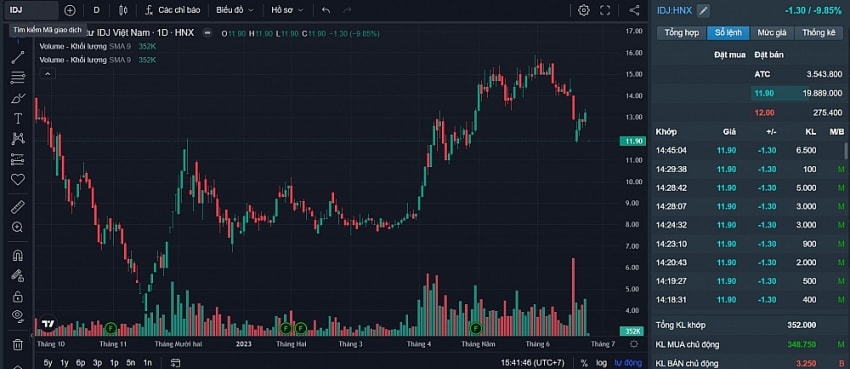850x369 pixels.
Task: Toggle hide all drawings eye icon
Action: (x=18, y=316)
